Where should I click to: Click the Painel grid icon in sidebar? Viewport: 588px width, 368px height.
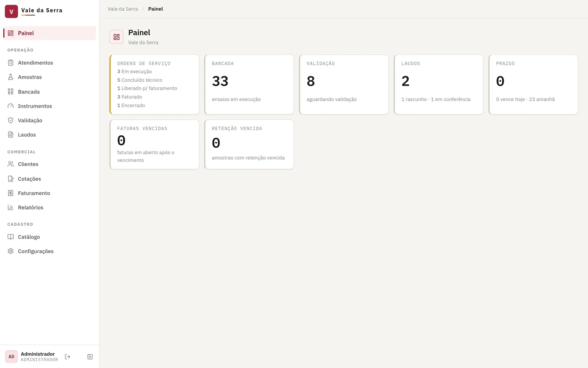coord(11,33)
